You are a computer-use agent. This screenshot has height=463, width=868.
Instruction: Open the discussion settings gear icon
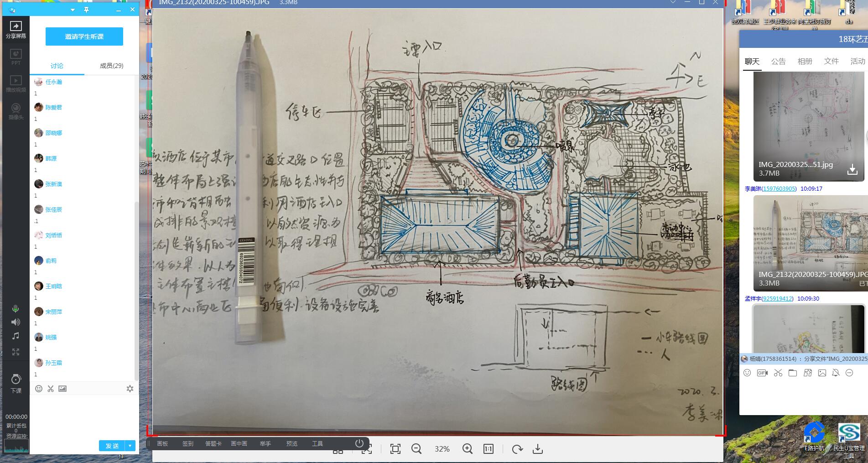click(x=130, y=389)
